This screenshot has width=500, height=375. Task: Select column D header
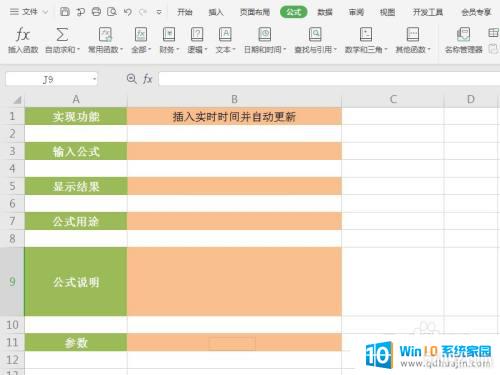[x=471, y=99]
